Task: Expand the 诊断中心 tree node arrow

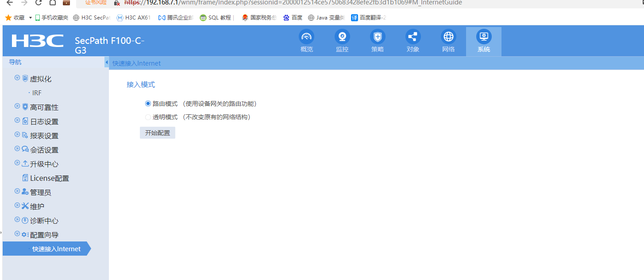Action: pos(17,219)
